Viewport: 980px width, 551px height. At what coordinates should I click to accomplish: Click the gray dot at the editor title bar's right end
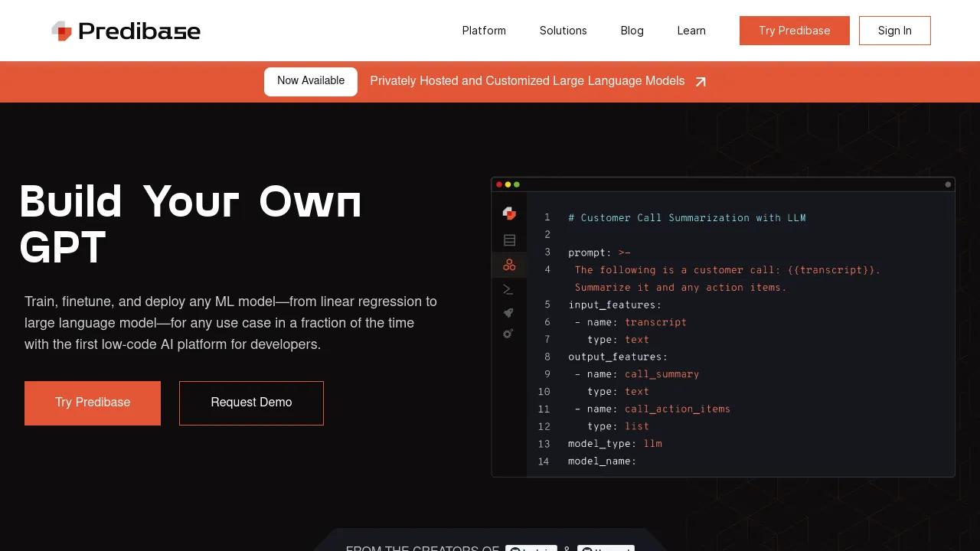(x=948, y=184)
